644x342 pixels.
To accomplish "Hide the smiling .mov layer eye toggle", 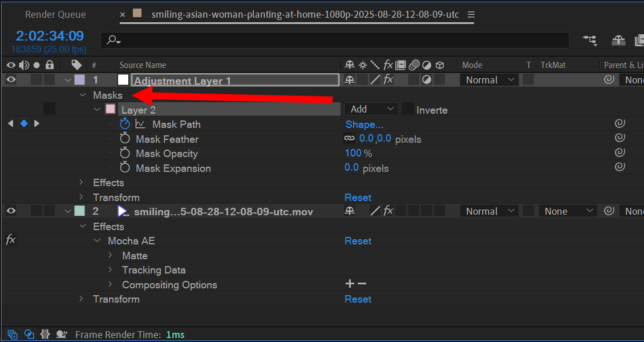I will coord(11,211).
